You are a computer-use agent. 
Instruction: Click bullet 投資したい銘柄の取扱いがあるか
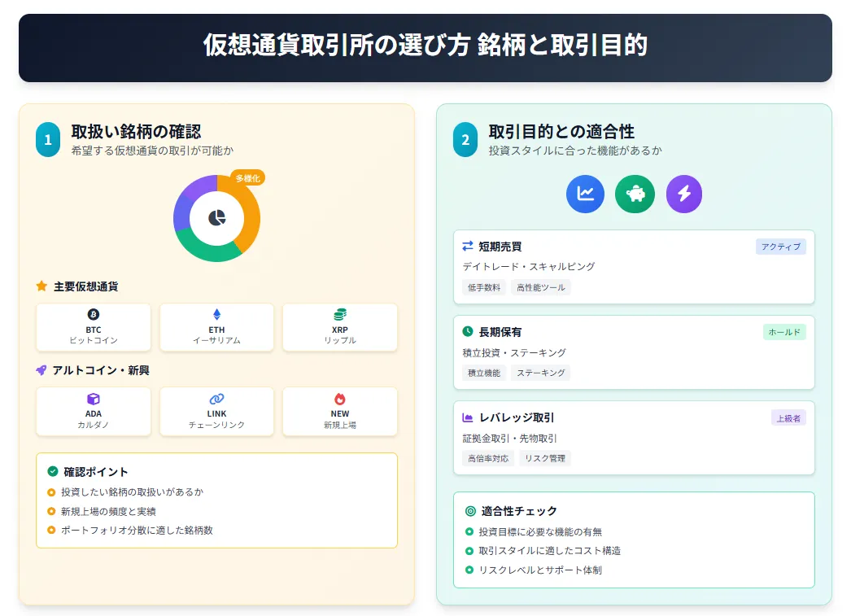click(132, 491)
